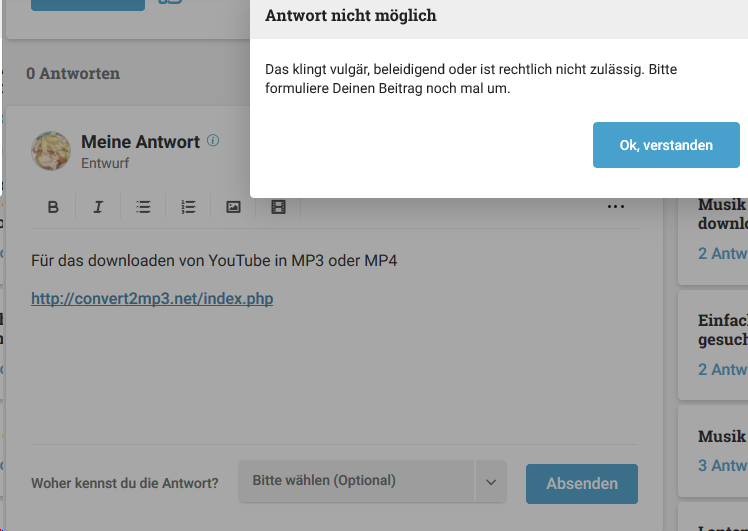The width and height of the screenshot is (748, 531).
Task: Click '0 Antworten' heading
Action: click(73, 73)
